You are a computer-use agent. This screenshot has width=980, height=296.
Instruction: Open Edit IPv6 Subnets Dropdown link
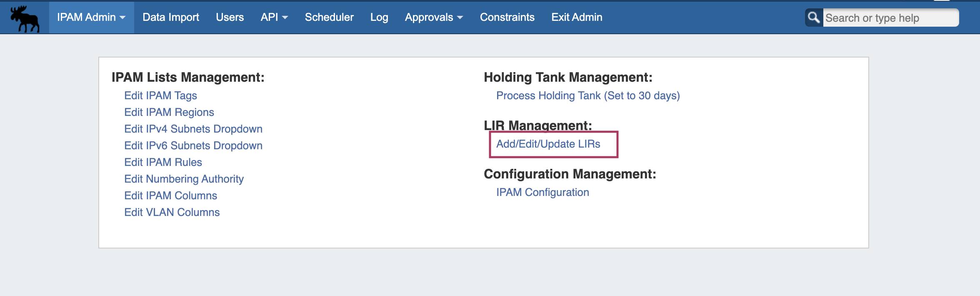[x=193, y=145]
